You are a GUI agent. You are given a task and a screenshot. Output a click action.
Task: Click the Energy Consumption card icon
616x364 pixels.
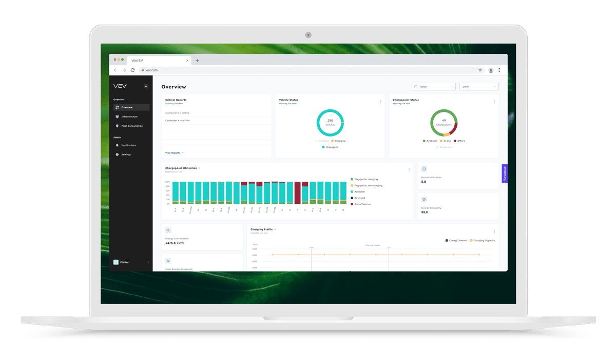167,231
